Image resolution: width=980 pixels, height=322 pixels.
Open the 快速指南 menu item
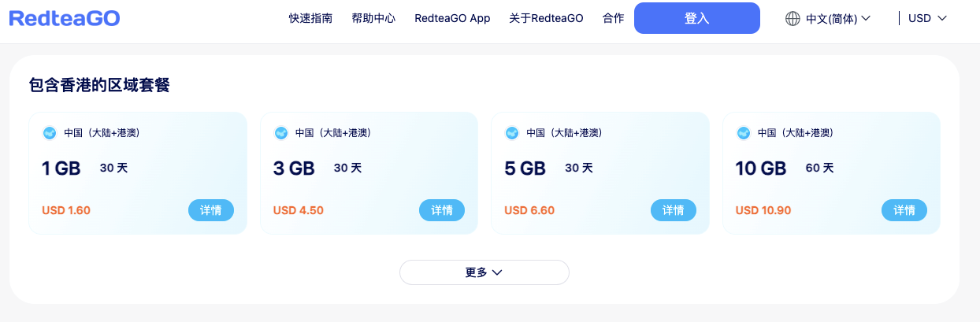coord(310,18)
